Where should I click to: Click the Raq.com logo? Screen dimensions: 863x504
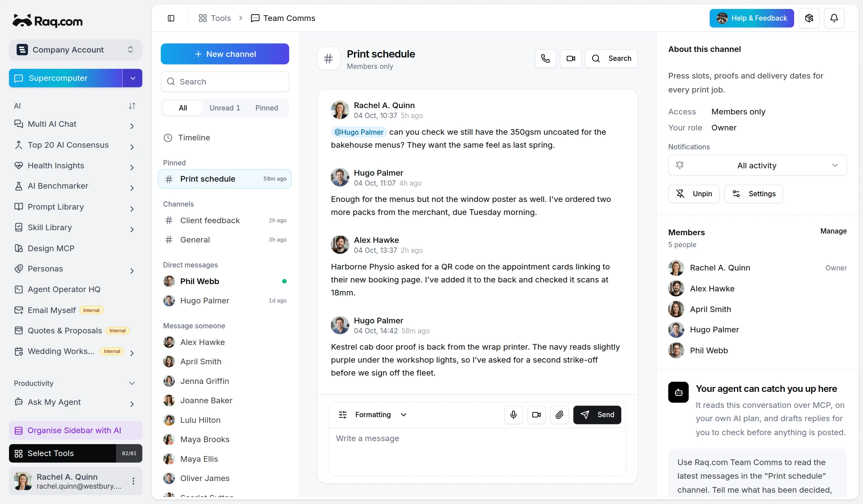(48, 21)
